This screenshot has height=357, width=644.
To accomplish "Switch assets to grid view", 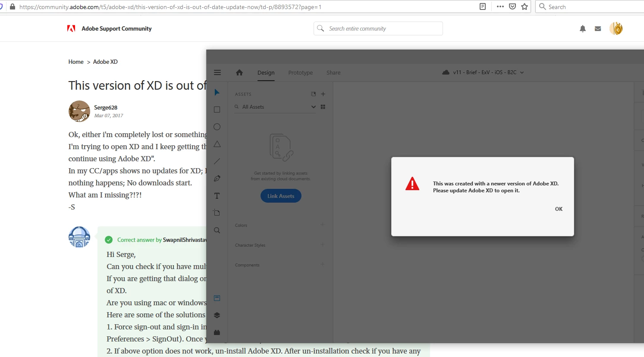I will 323,107.
